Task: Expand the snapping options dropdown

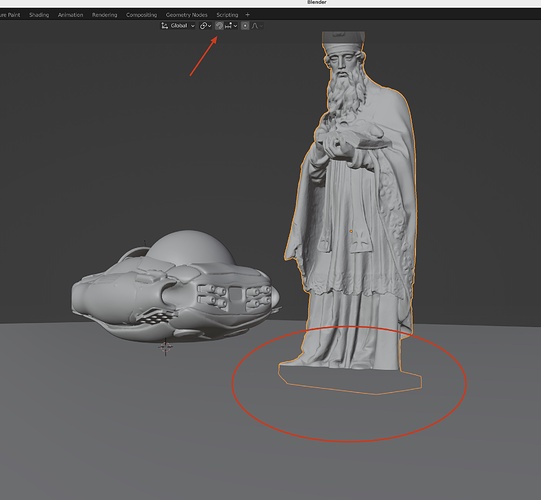Action: click(235, 26)
